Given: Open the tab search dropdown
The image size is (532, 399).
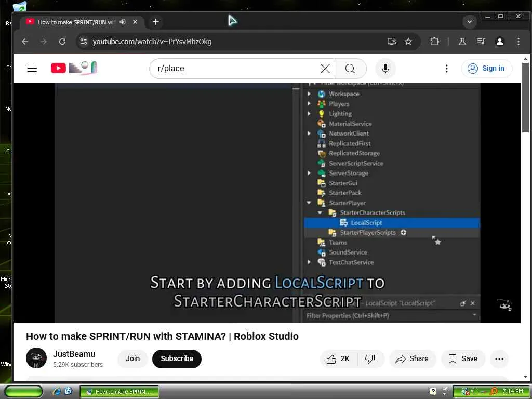Looking at the screenshot, I should [470, 22].
